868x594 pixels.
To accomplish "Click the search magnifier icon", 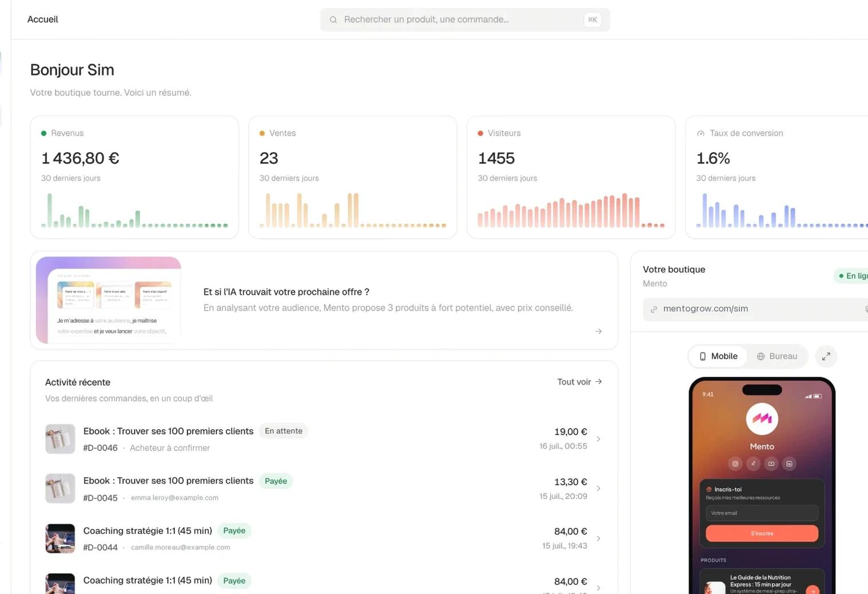I will click(333, 20).
